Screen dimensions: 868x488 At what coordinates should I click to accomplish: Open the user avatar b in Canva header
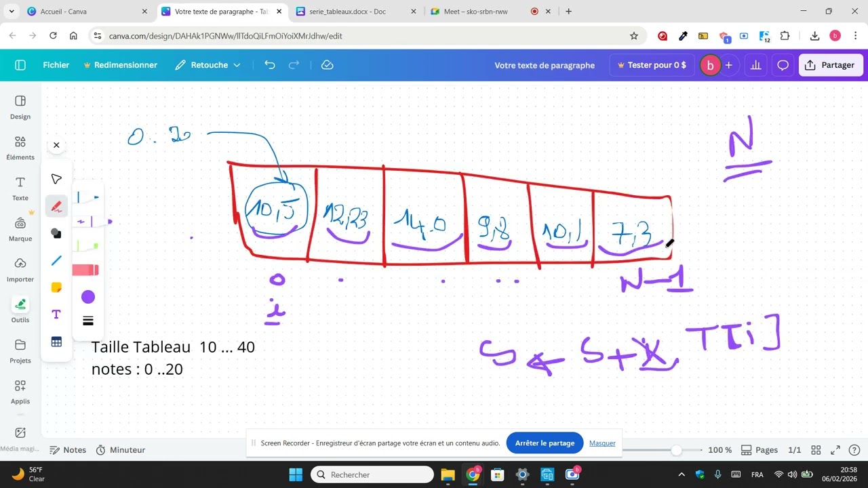point(710,65)
